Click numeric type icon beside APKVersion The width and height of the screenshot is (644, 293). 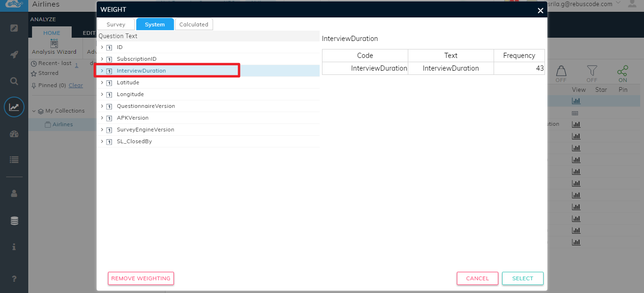point(109,118)
